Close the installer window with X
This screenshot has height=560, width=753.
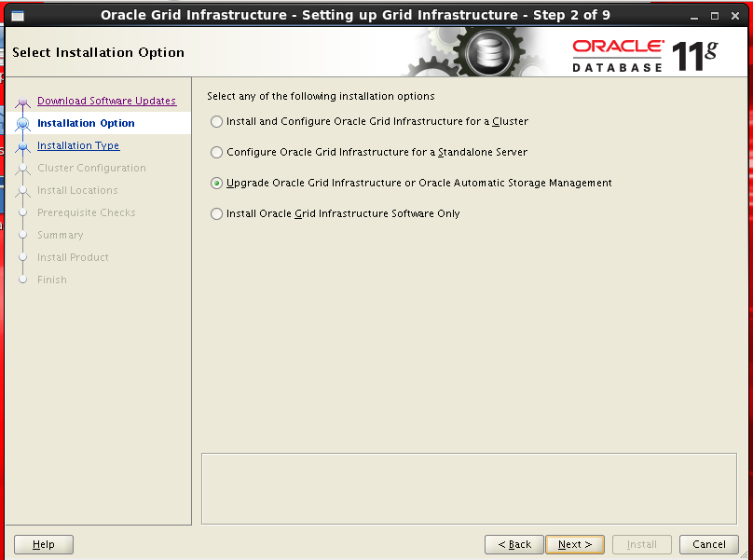coord(735,16)
